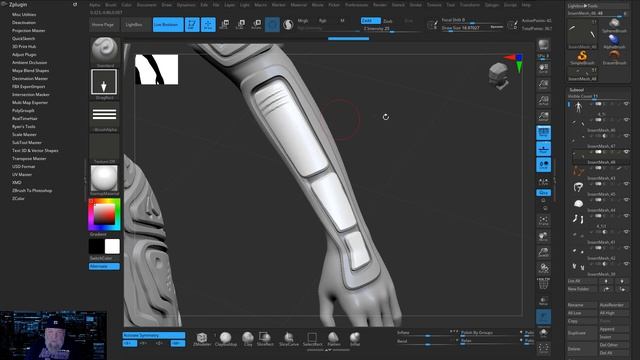
Task: Select the Move gizmo mode icon
Action: pos(224,24)
